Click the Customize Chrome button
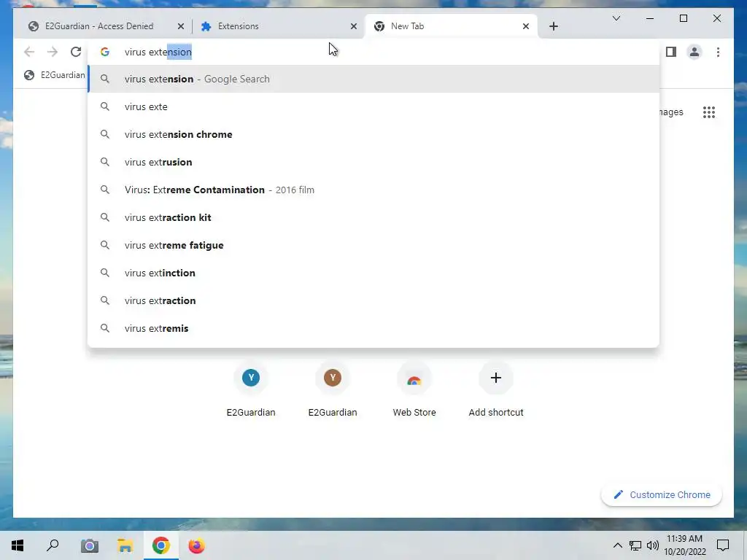The height and width of the screenshot is (560, 747). tap(662, 495)
